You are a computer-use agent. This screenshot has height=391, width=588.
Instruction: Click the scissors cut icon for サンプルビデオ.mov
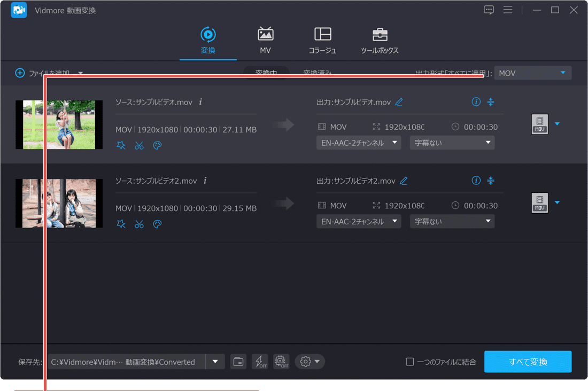click(x=139, y=146)
